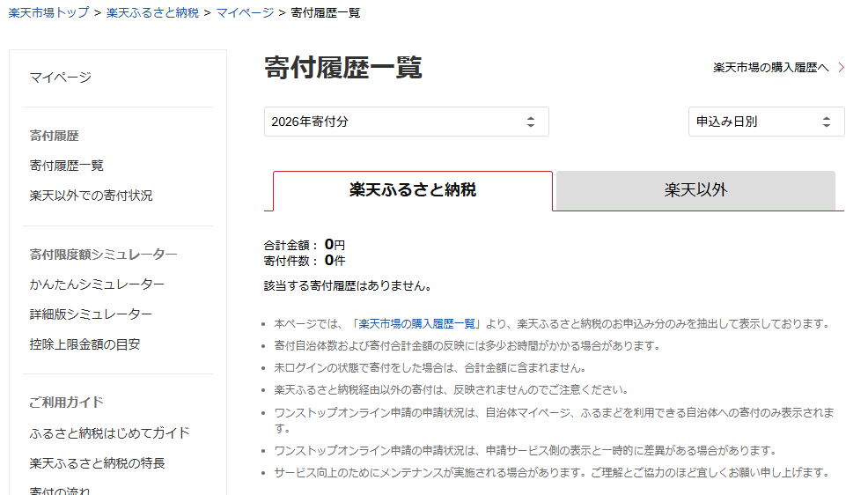The height and width of the screenshot is (495, 868).
Task: Open the かんたんシミュレーター link
Action: (x=97, y=284)
